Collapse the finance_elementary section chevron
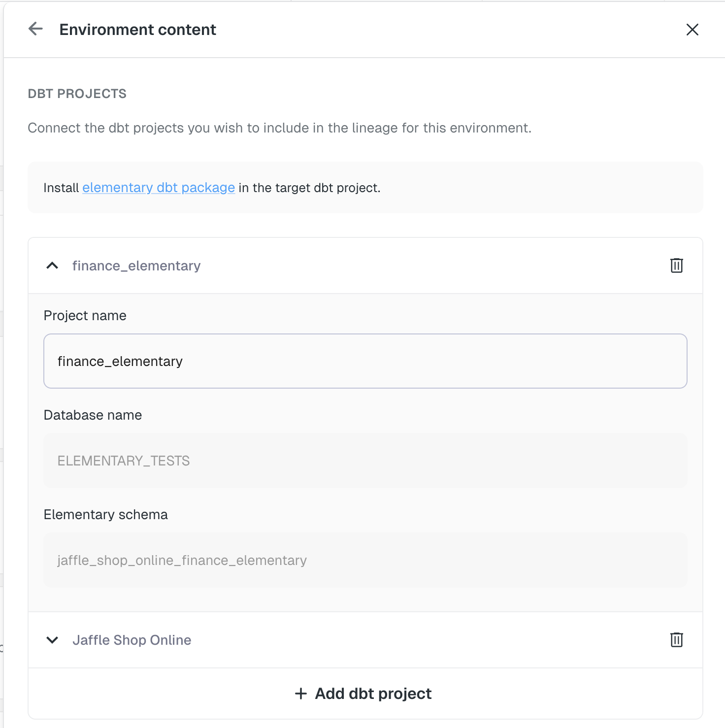The image size is (725, 728). click(52, 266)
